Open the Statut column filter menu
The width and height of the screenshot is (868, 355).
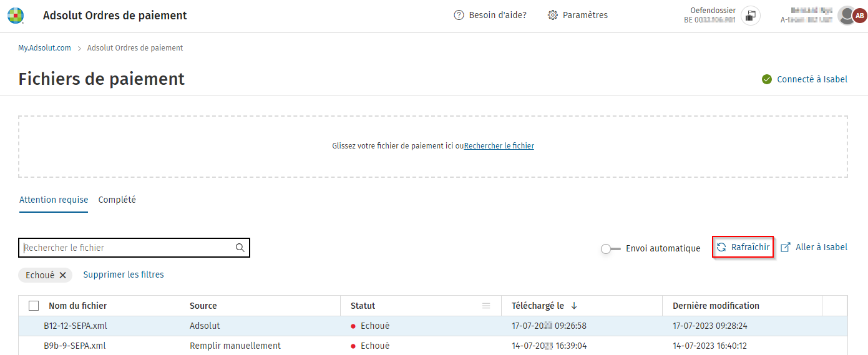[486, 306]
